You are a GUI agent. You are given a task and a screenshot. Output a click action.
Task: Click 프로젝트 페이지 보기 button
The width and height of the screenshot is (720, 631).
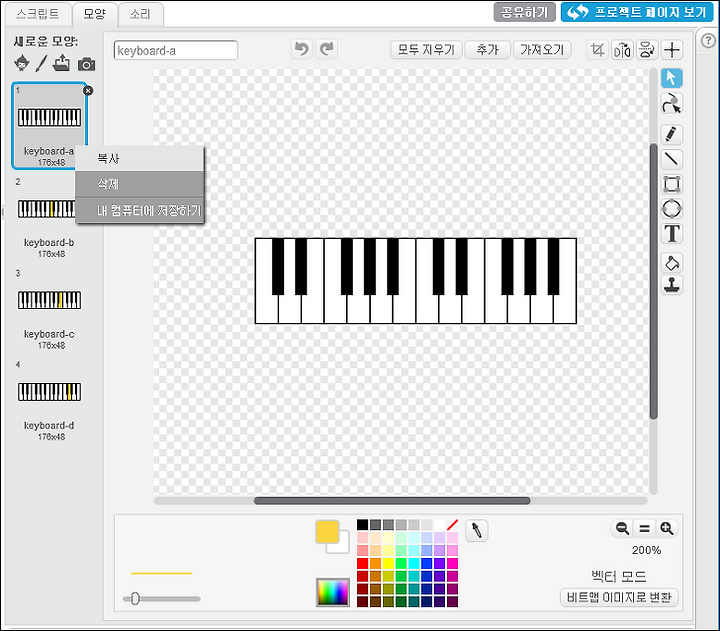tap(637, 12)
